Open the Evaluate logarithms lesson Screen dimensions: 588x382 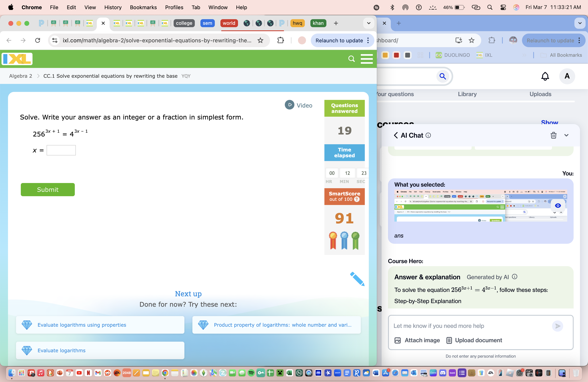click(61, 350)
